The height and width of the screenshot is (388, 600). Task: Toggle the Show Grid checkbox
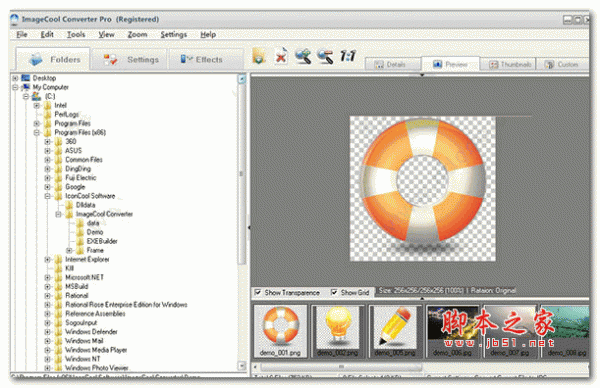pyautogui.click(x=334, y=292)
